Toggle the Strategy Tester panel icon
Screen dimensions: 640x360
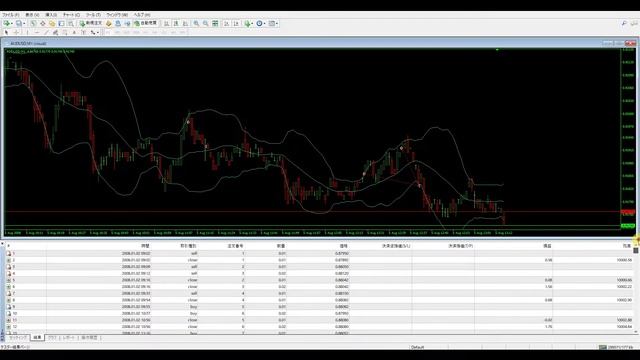pyautogui.click(x=71, y=23)
